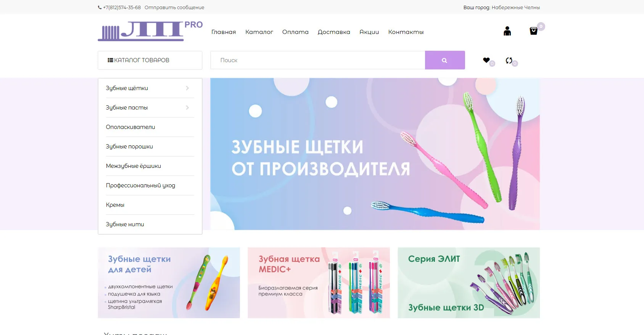Open the Зубные щетки для детей banner
The width and height of the screenshot is (644, 335).
click(x=169, y=283)
